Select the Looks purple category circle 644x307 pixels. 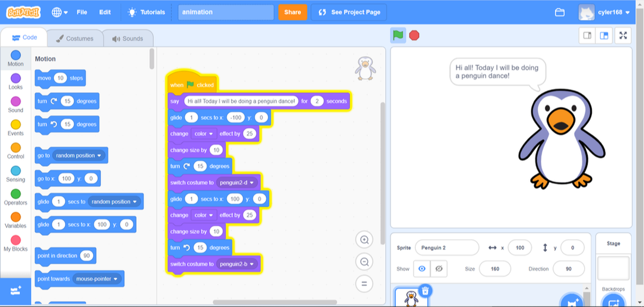pyautogui.click(x=16, y=78)
